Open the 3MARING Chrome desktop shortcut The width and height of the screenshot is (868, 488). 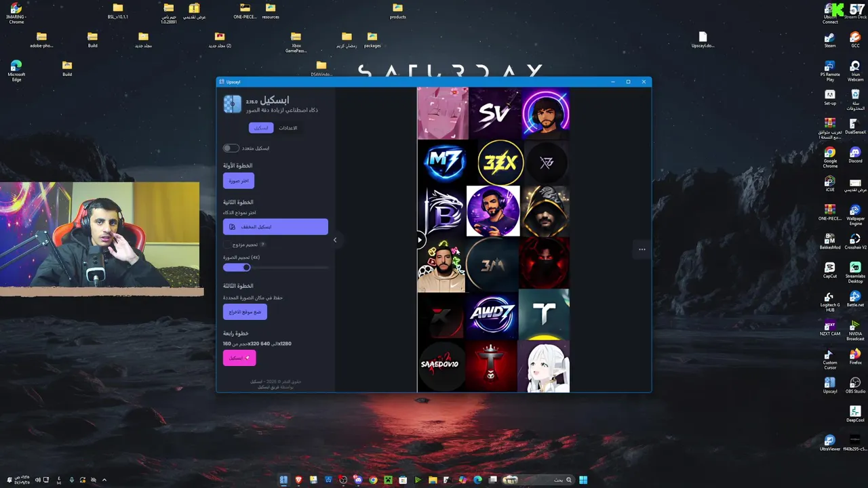(x=16, y=14)
